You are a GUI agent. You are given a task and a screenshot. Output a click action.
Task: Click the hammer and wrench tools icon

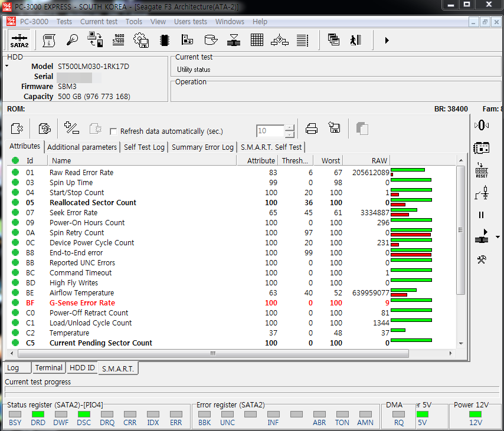click(482, 259)
